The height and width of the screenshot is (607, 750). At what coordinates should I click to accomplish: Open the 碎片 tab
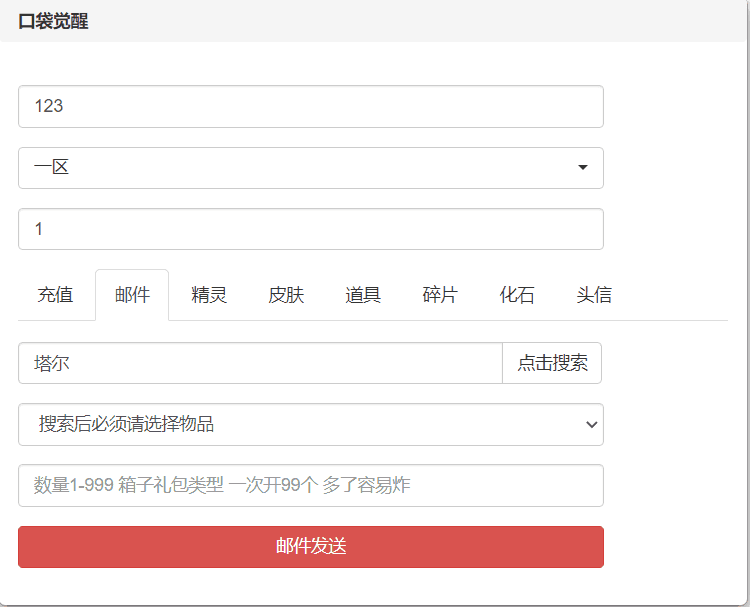pyautogui.click(x=440, y=295)
